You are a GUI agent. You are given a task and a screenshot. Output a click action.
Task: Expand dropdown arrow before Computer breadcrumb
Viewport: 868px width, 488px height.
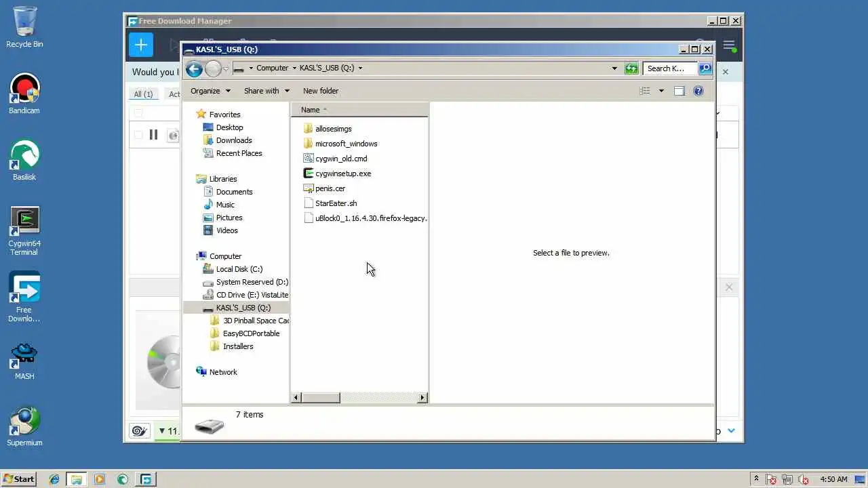point(251,68)
